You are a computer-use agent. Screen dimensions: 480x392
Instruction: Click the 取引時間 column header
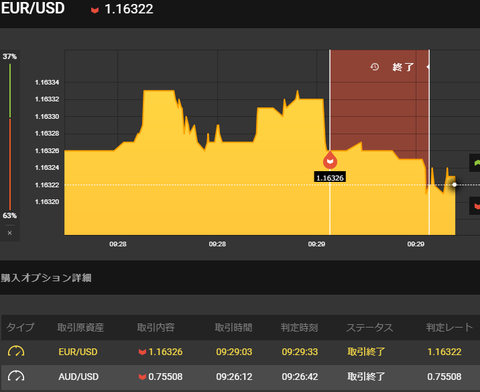pos(233,327)
